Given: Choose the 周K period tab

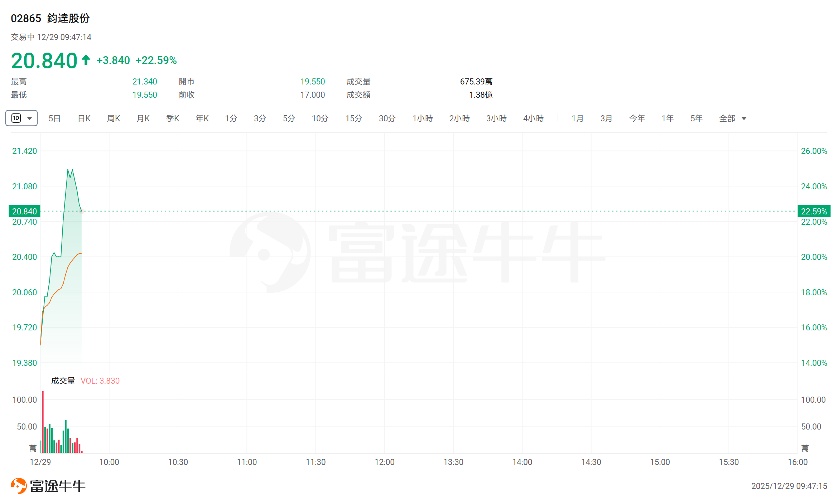Looking at the screenshot, I should click(114, 118).
